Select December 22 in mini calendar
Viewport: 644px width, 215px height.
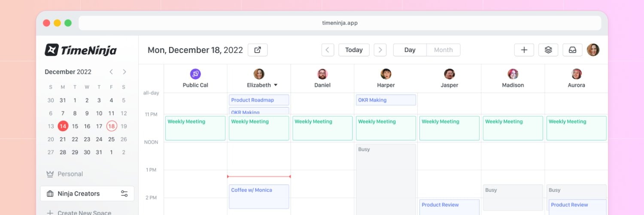tap(75, 139)
